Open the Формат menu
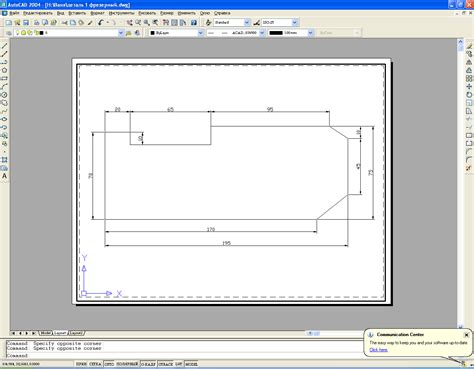Screen dimensions: 474x369 (97, 13)
